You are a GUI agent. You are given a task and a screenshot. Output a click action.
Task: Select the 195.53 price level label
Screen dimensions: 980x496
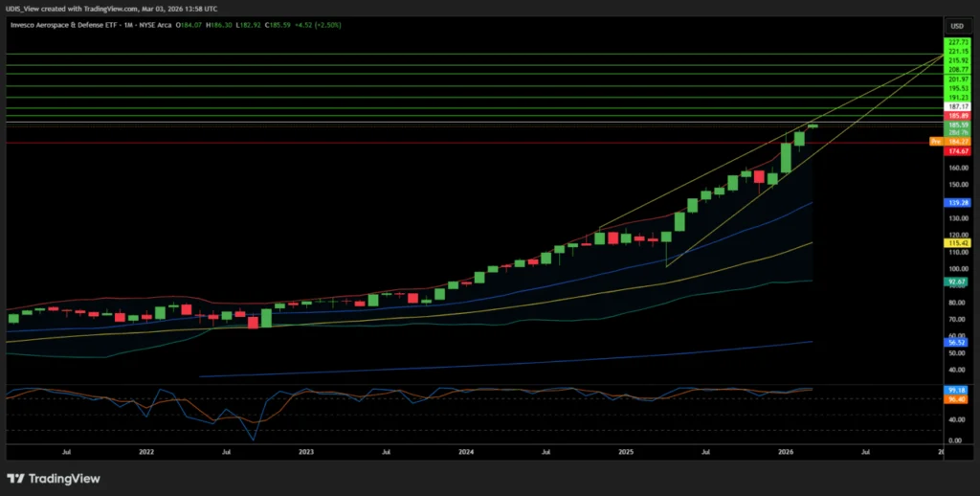pyautogui.click(x=958, y=89)
